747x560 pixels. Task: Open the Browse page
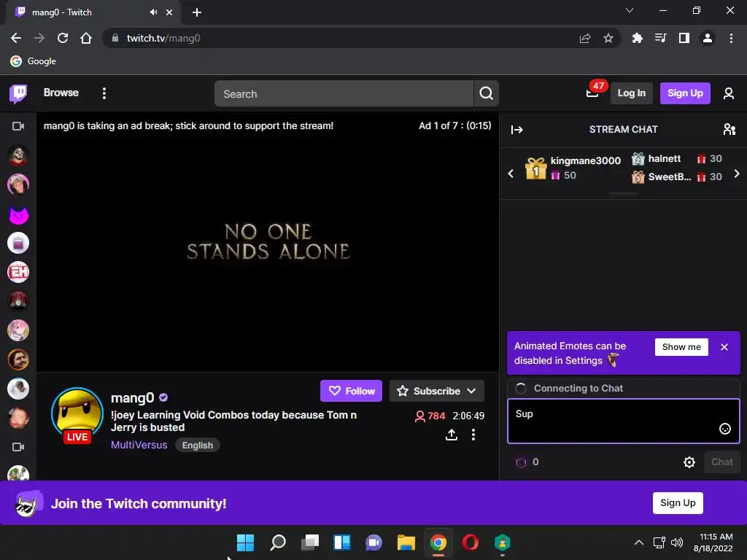point(61,93)
